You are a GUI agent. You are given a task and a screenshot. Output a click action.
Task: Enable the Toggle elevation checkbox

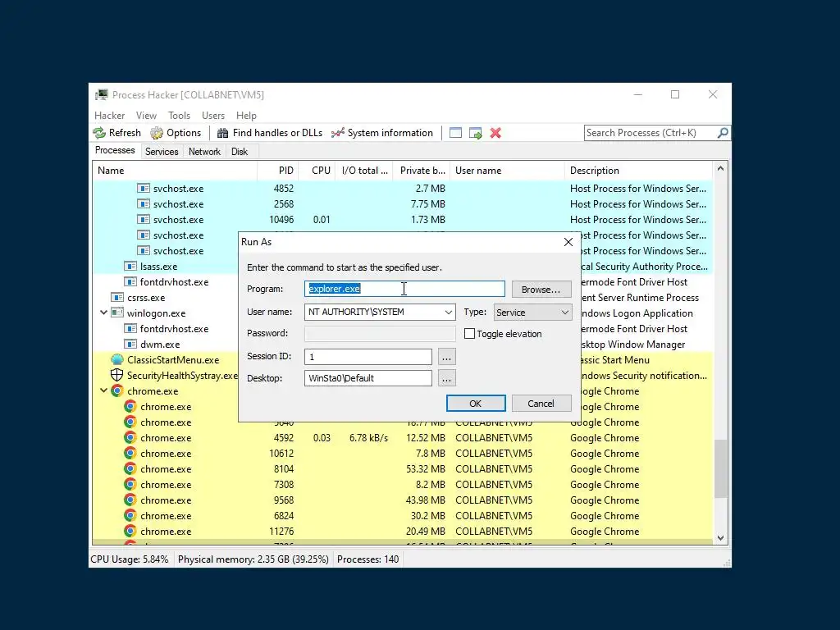(x=469, y=334)
